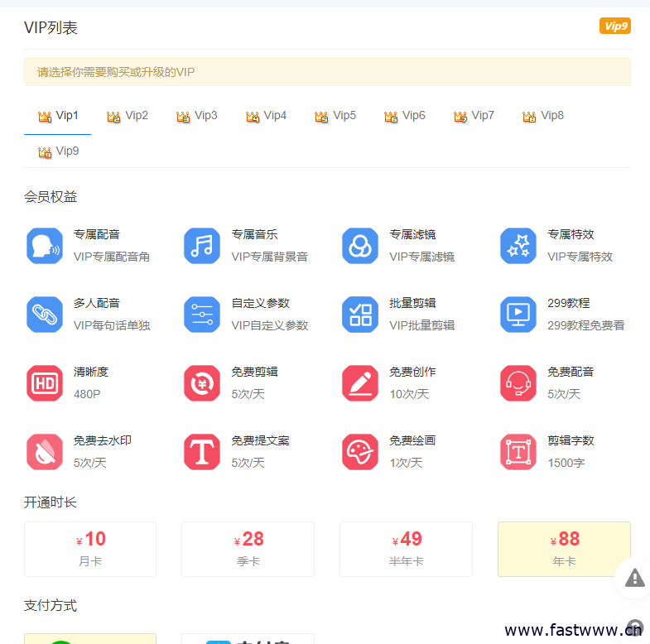Click the 开通时长 section heading
The height and width of the screenshot is (644, 650).
[51, 502]
